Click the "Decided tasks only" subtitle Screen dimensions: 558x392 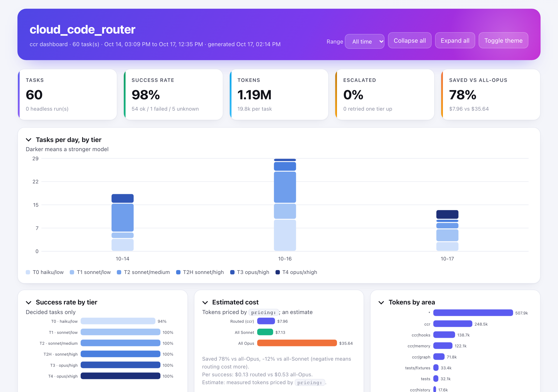click(x=51, y=312)
